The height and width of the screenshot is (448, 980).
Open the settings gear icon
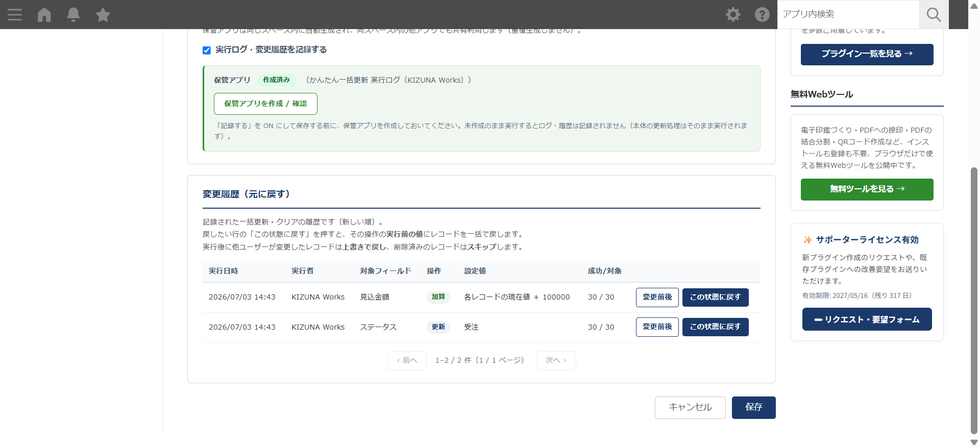tap(733, 14)
